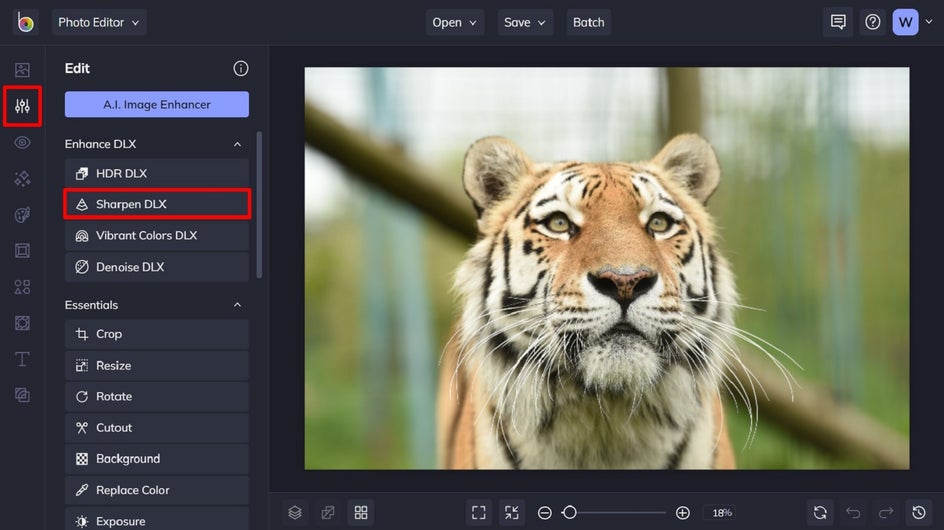Toggle the layers panel icon
This screenshot has height=530, width=944.
[295, 512]
